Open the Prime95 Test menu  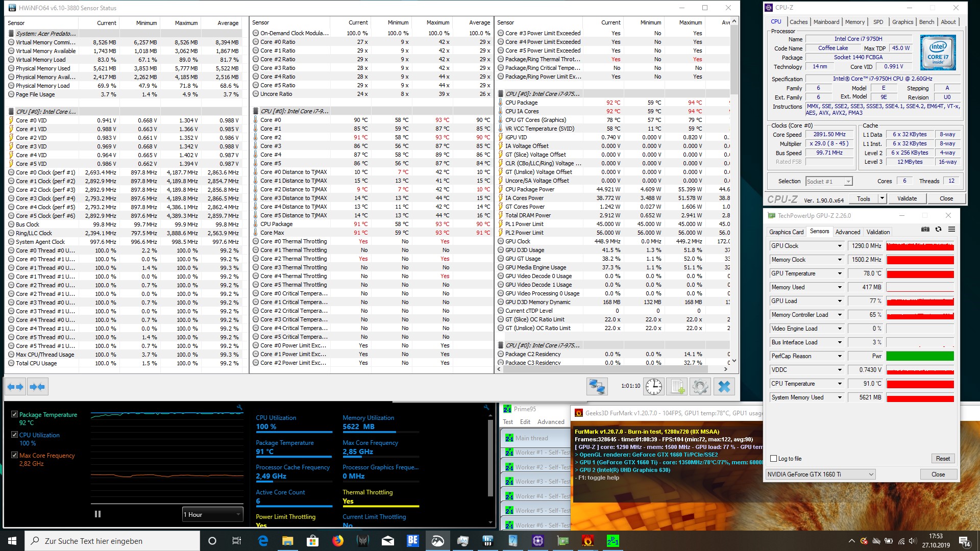pyautogui.click(x=508, y=422)
